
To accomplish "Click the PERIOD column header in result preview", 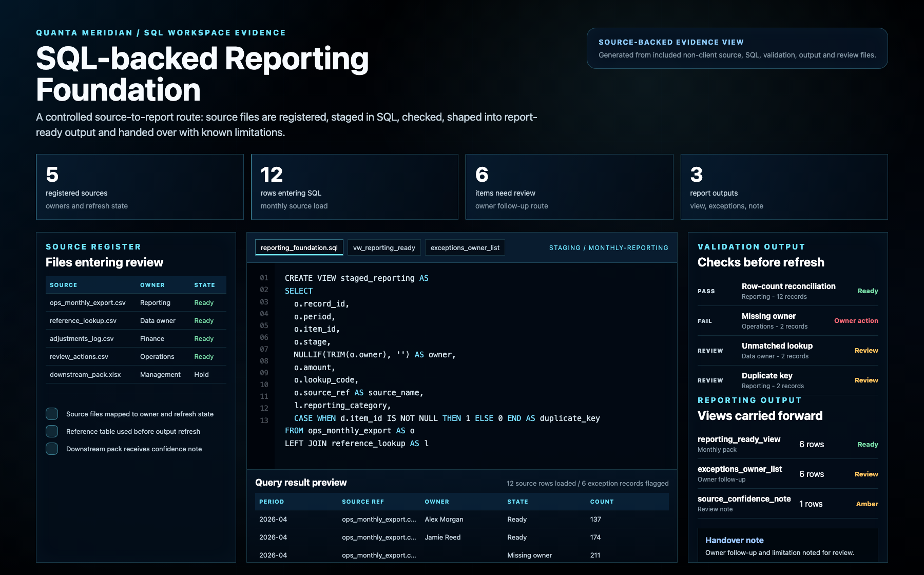I will [x=272, y=502].
